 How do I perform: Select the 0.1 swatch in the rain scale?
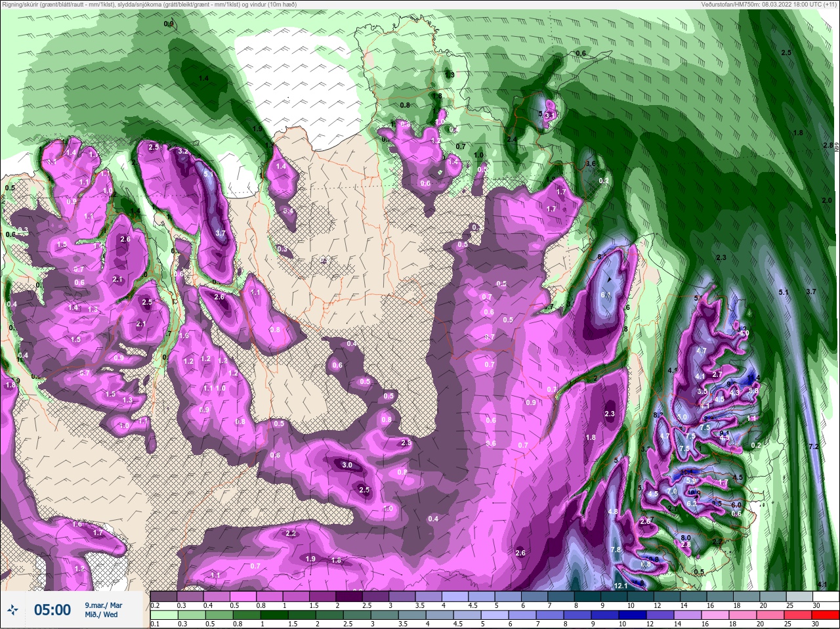tap(163, 615)
